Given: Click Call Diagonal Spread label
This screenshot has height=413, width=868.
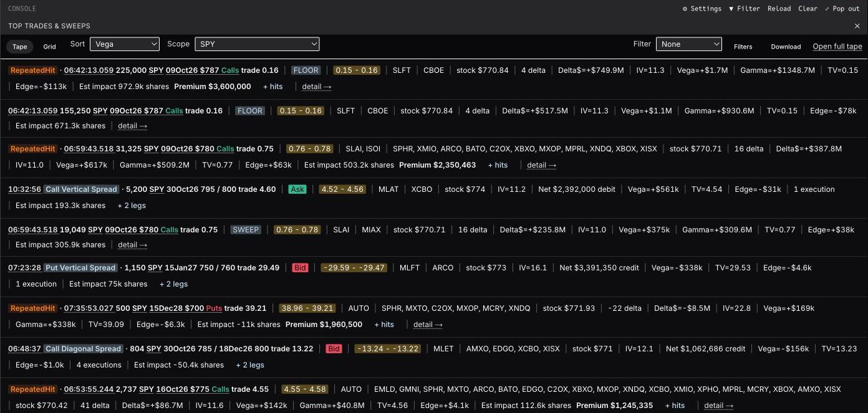Looking at the screenshot, I should tap(83, 349).
